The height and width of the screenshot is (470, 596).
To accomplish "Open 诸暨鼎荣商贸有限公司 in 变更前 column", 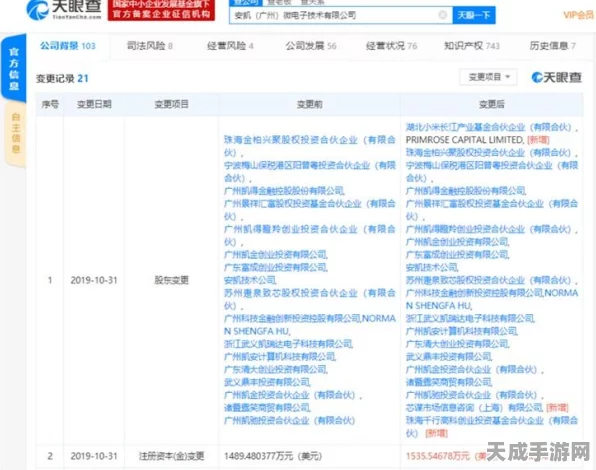I will click(x=267, y=407).
